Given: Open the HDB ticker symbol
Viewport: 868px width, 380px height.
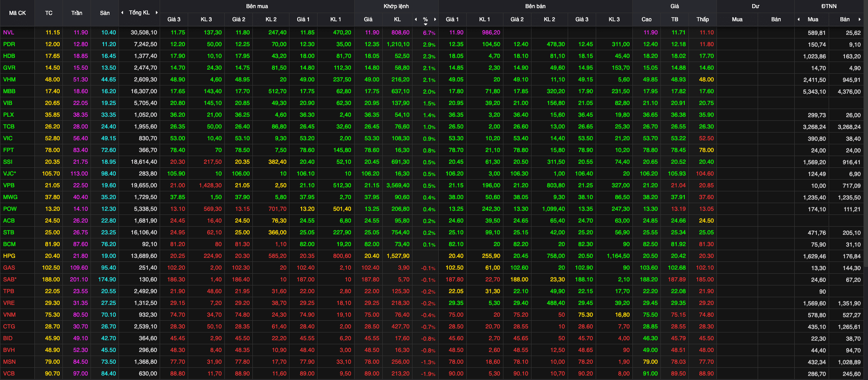Looking at the screenshot, I should pyautogui.click(x=9, y=56).
